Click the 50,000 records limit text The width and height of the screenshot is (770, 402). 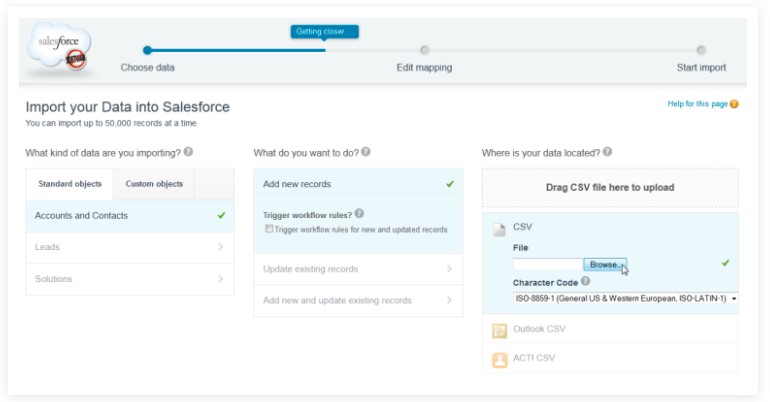tap(111, 123)
